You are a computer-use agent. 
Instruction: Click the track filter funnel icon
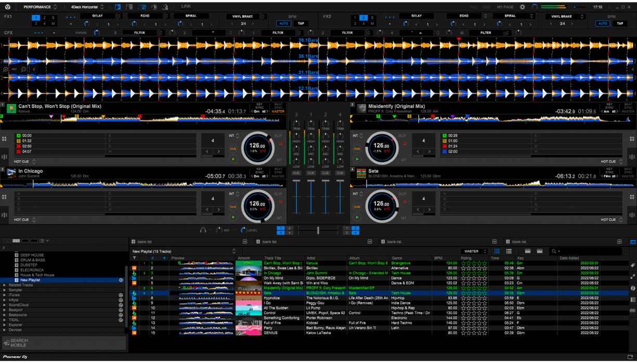(134, 258)
